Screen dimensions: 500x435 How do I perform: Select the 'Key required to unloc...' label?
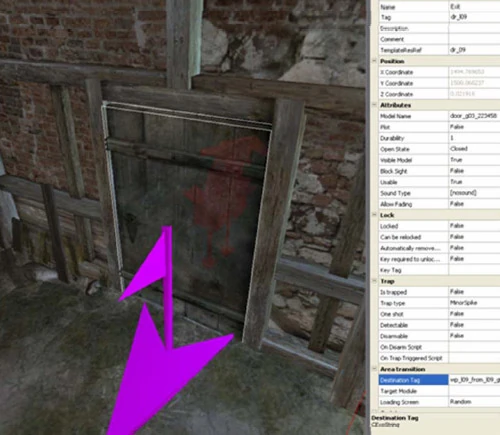[x=410, y=259]
